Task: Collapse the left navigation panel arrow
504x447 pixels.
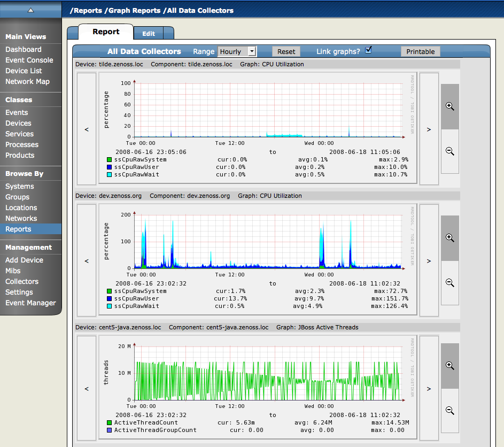Action: click(x=30, y=10)
